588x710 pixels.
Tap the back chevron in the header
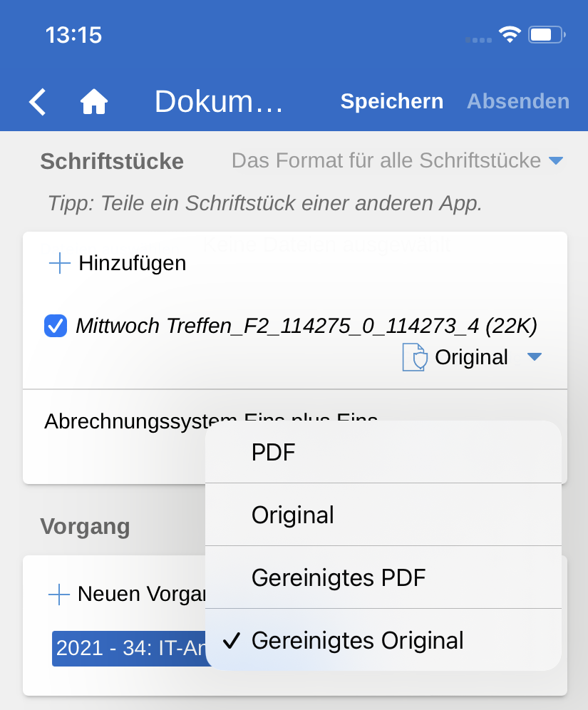38,102
